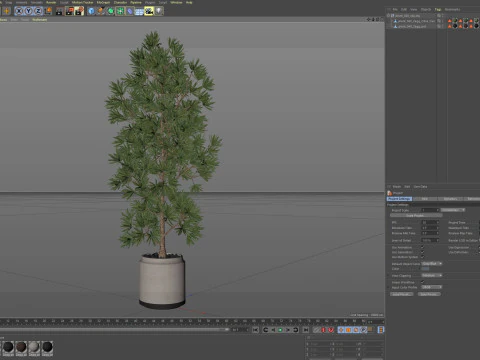The width and height of the screenshot is (480, 360).
Task: Enable the Use Animation checkbox
Action: [422, 247]
